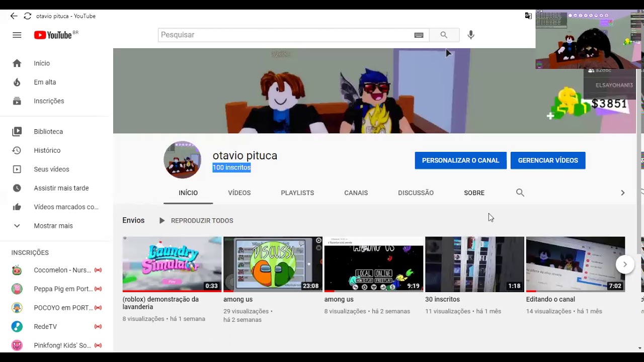This screenshot has width=644, height=362.
Task: Switch to the SOBRE tab
Action: click(x=474, y=193)
